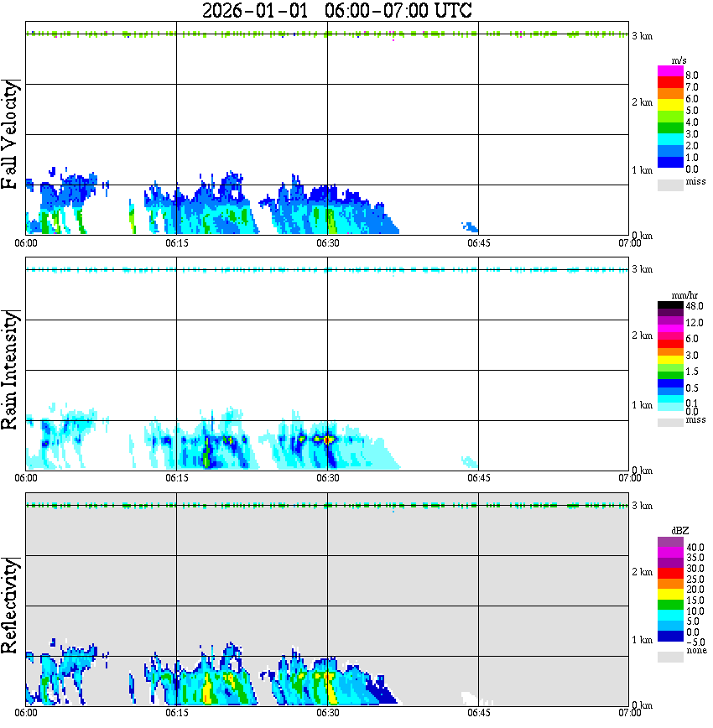
Task: Select the yellow swatch in the dBZ legend
Action: (x=670, y=594)
